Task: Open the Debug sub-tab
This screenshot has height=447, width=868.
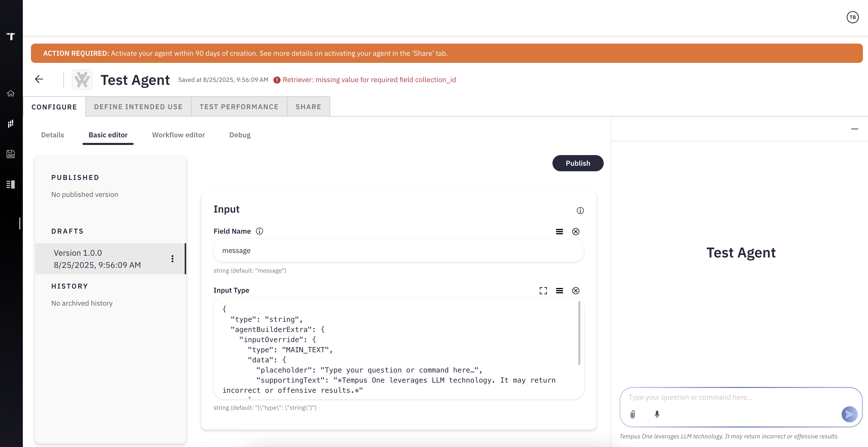Action: [240, 135]
